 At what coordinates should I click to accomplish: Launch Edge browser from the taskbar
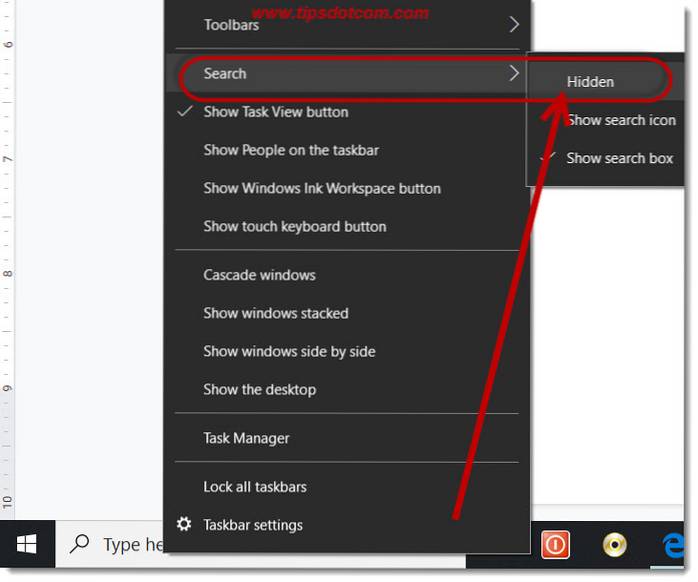click(x=673, y=544)
